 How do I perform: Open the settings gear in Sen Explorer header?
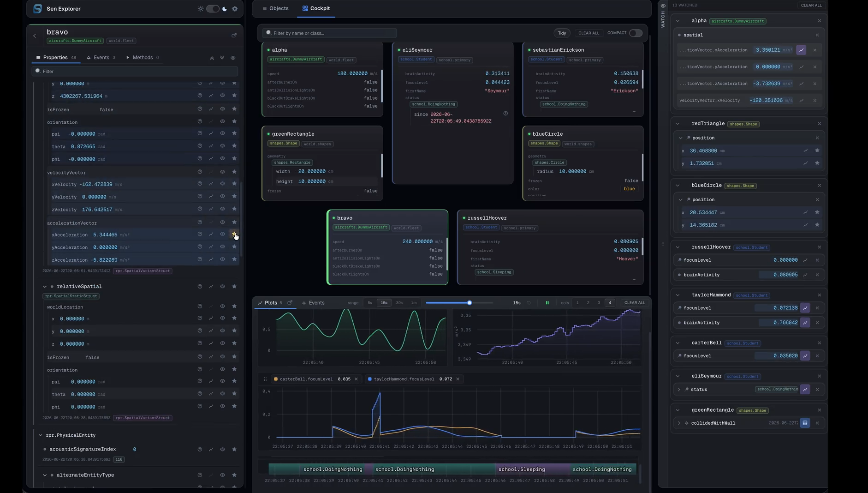235,9
